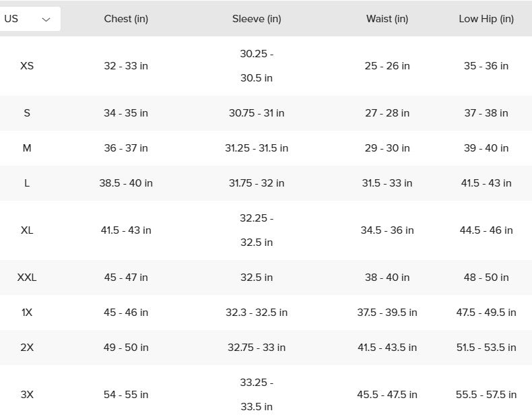Screen dimensions: 532x419
Task: Click the 38.5 - 40 in chest value
Action: click(126, 183)
